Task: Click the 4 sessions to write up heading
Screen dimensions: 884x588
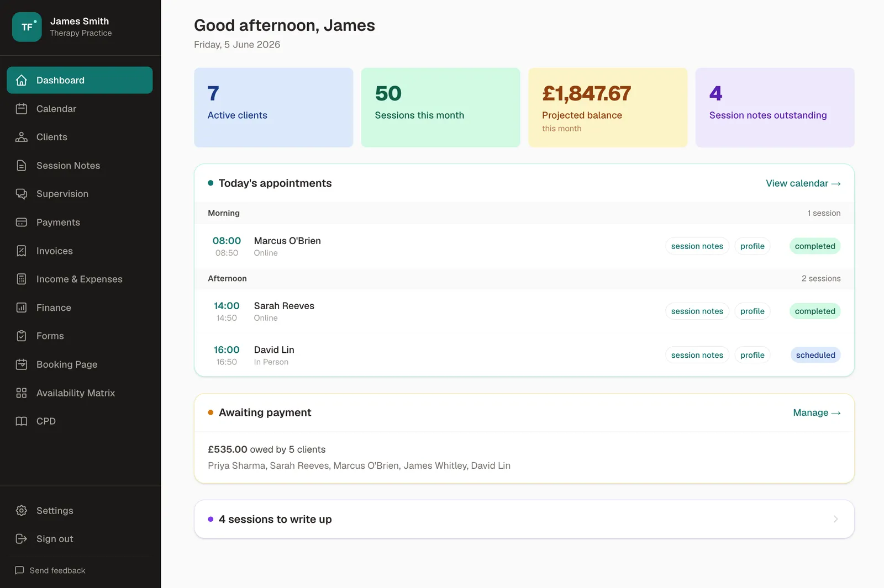Action: pos(275,520)
